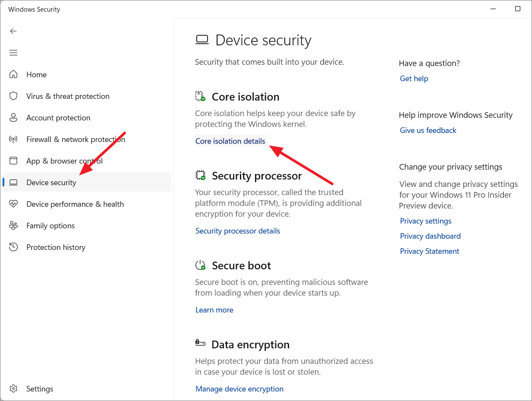Click the Core isolation chip icon

click(x=200, y=96)
